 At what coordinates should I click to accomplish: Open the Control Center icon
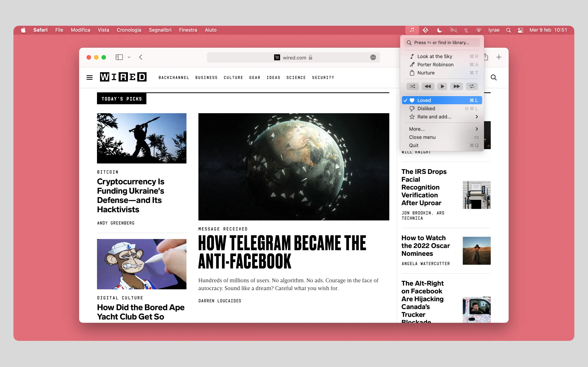[x=520, y=30]
